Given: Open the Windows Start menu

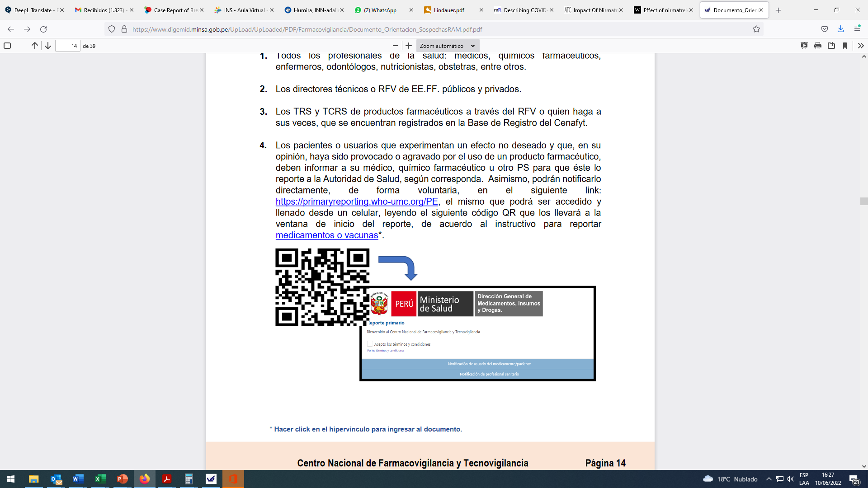Looking at the screenshot, I should [x=11, y=479].
